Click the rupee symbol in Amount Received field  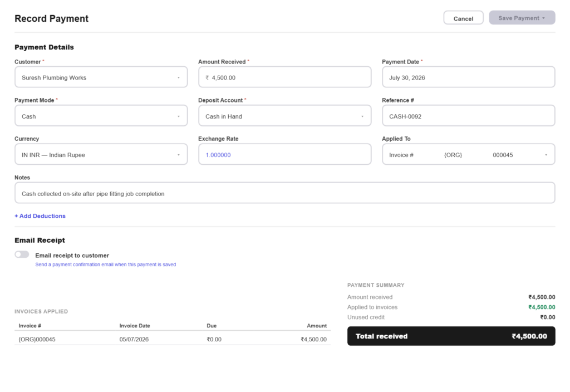(x=207, y=77)
